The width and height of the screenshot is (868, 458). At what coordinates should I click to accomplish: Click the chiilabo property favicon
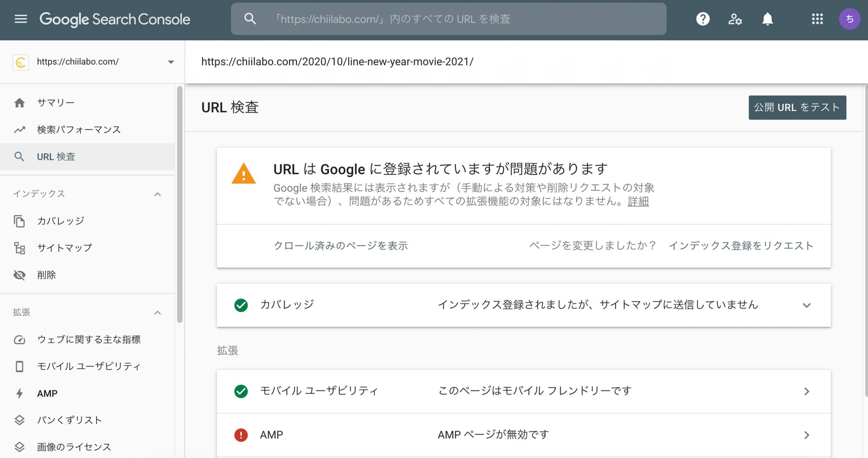pos(21,62)
